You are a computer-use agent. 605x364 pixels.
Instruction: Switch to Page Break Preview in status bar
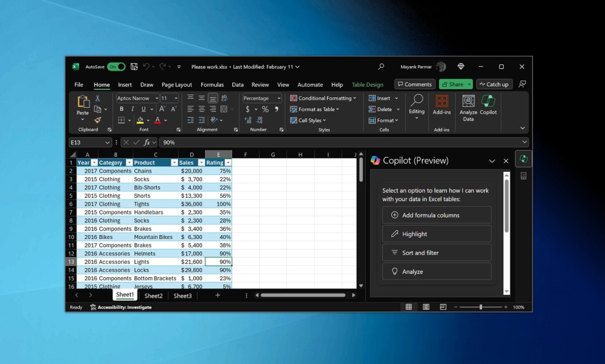(x=443, y=307)
